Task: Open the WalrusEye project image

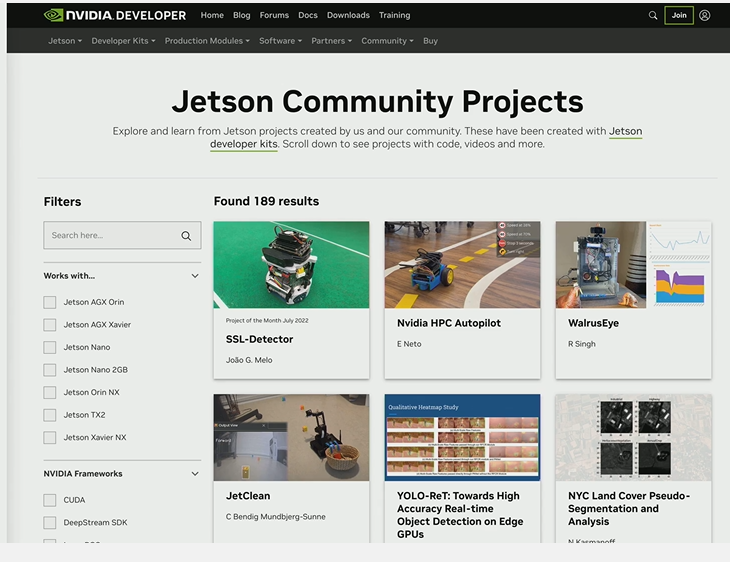Action: tap(633, 264)
